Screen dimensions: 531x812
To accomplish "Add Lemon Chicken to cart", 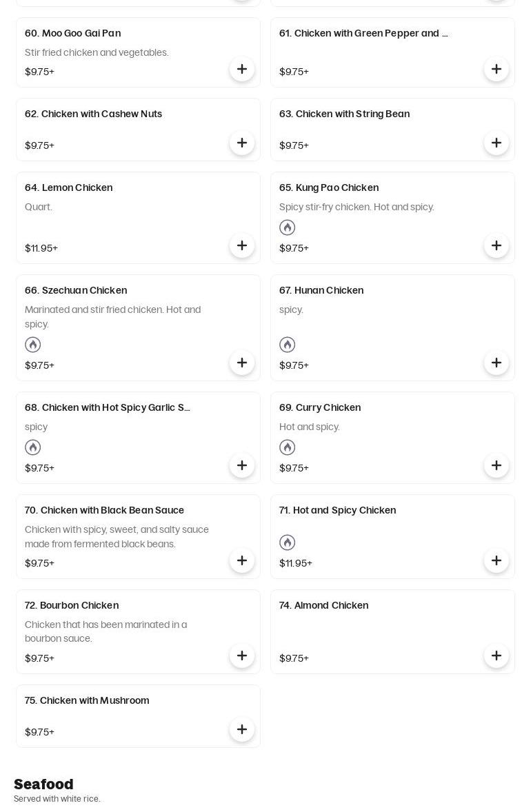I will point(242,245).
